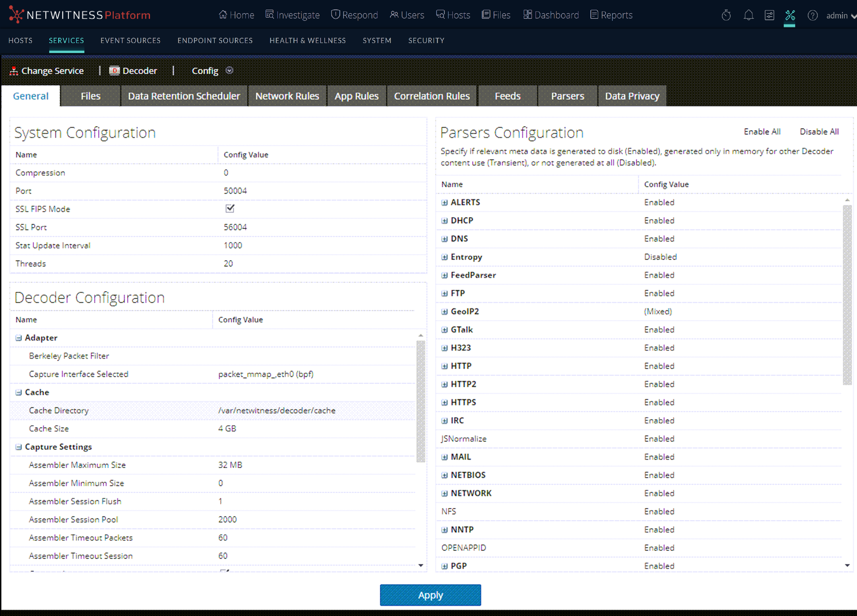Click the stopwatch jobs icon
This screenshot has height=616, width=857.
click(x=726, y=15)
